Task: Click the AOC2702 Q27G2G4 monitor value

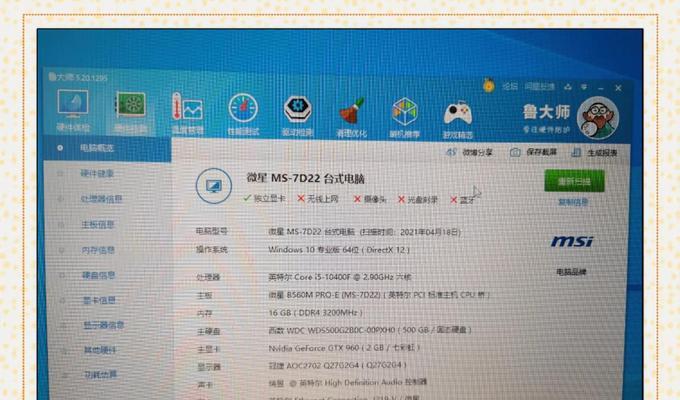Action: [x=337, y=365]
